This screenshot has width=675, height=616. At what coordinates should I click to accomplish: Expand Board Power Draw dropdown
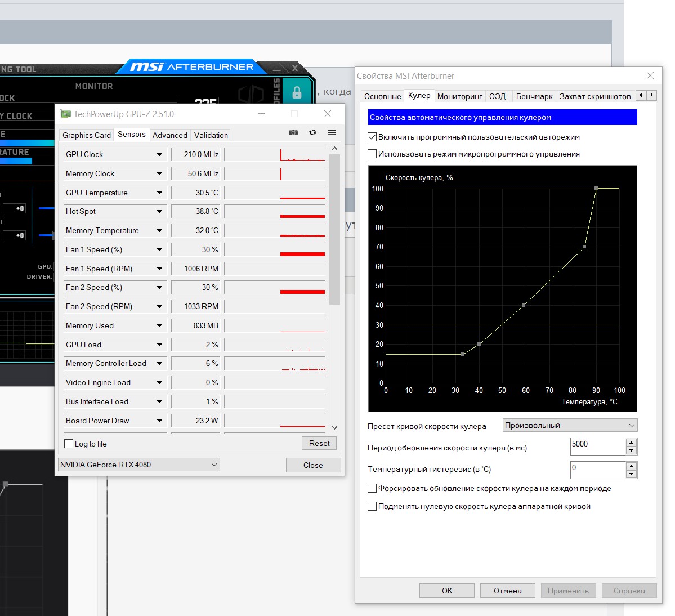160,421
